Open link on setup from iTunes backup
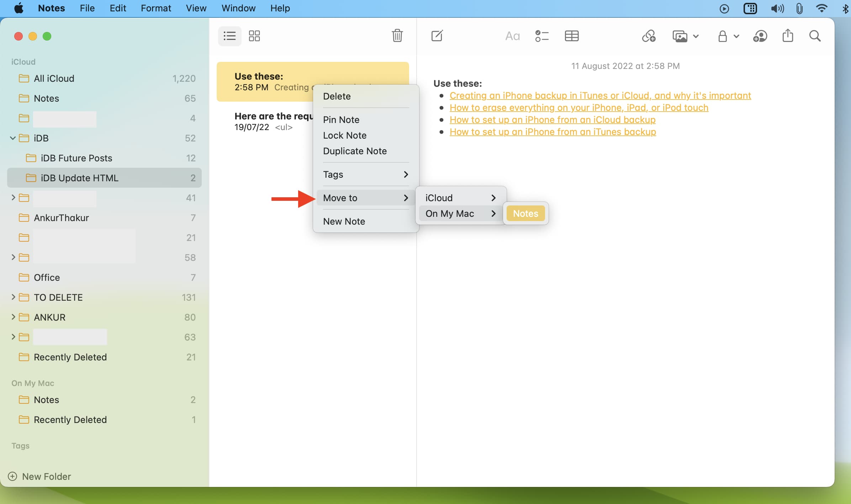The width and height of the screenshot is (851, 504). 553,132
